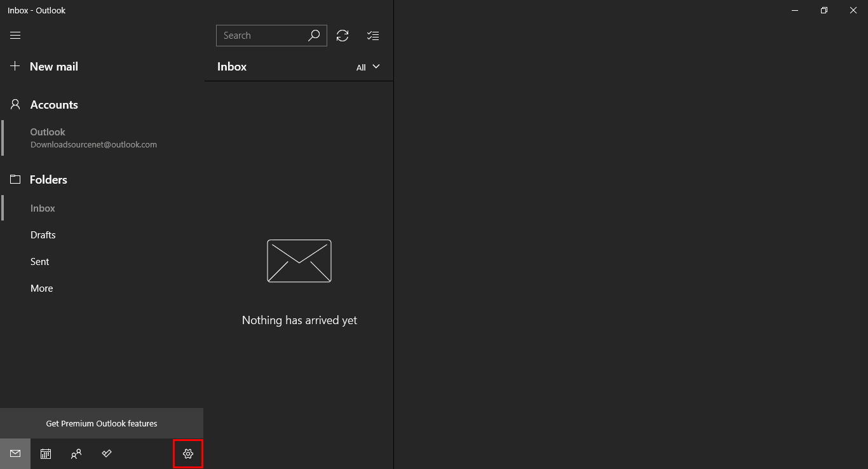Image resolution: width=868 pixels, height=469 pixels.
Task: Click Get Premium Outlook features banner
Action: click(102, 423)
